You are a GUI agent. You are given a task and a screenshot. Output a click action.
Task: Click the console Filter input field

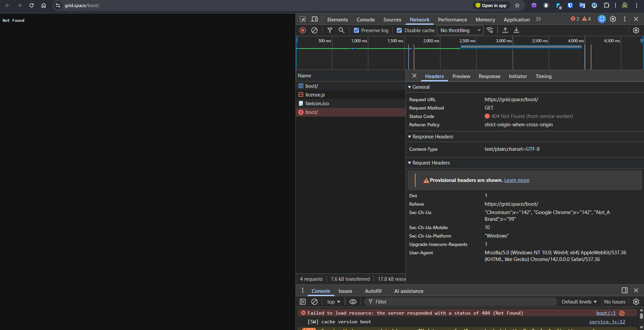coord(463,302)
